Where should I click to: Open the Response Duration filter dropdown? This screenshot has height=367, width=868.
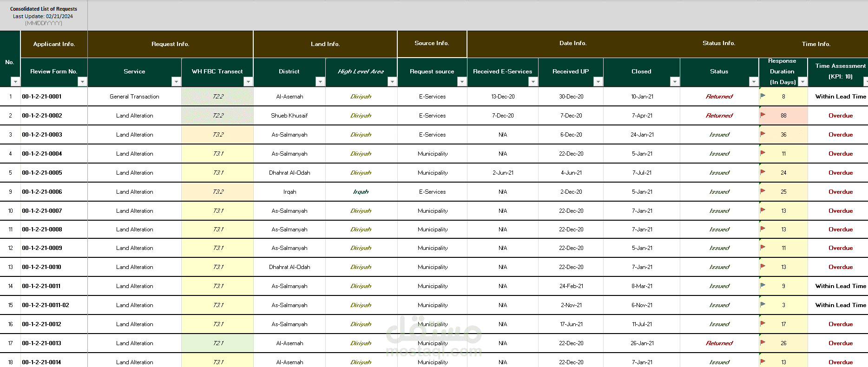(802, 82)
